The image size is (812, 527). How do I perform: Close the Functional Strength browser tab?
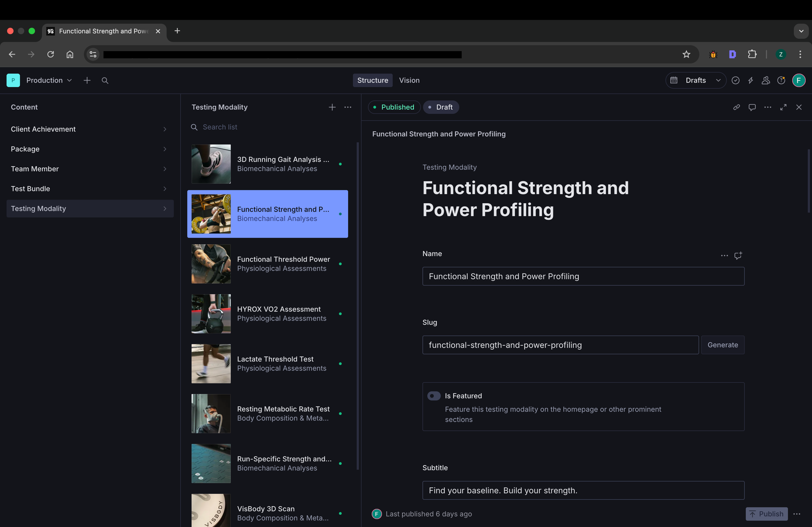(158, 31)
